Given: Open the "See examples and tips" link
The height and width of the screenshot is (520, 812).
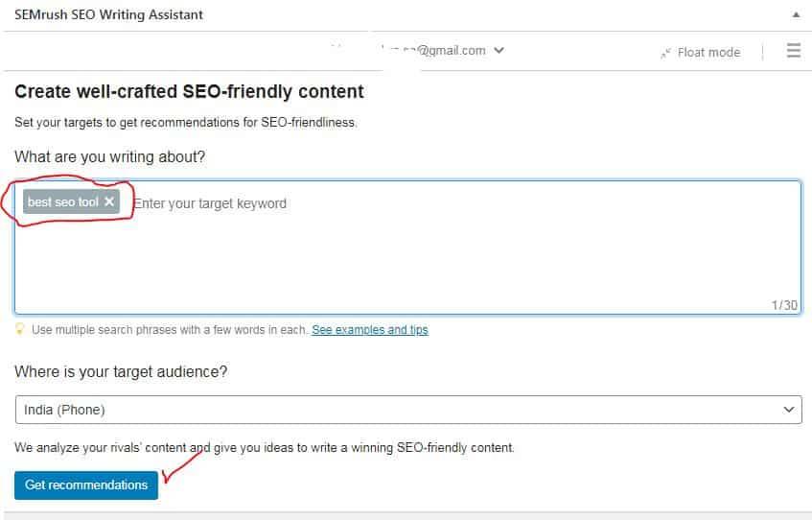Looking at the screenshot, I should coord(370,330).
